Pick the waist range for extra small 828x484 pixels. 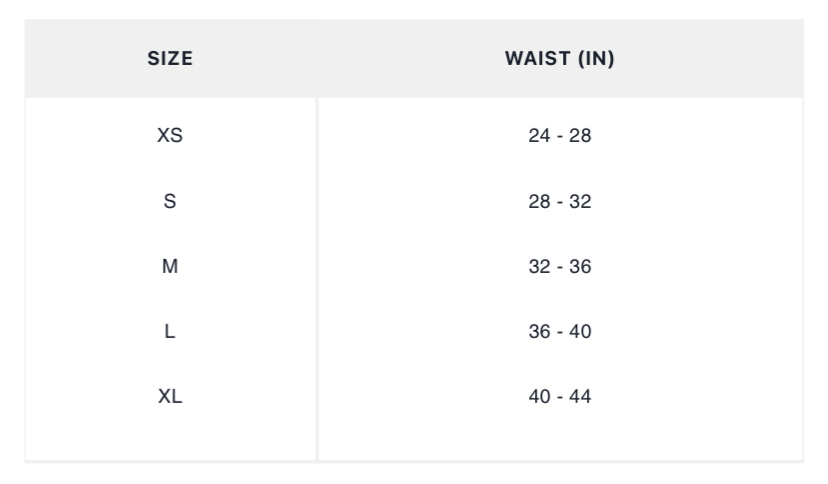tap(560, 136)
